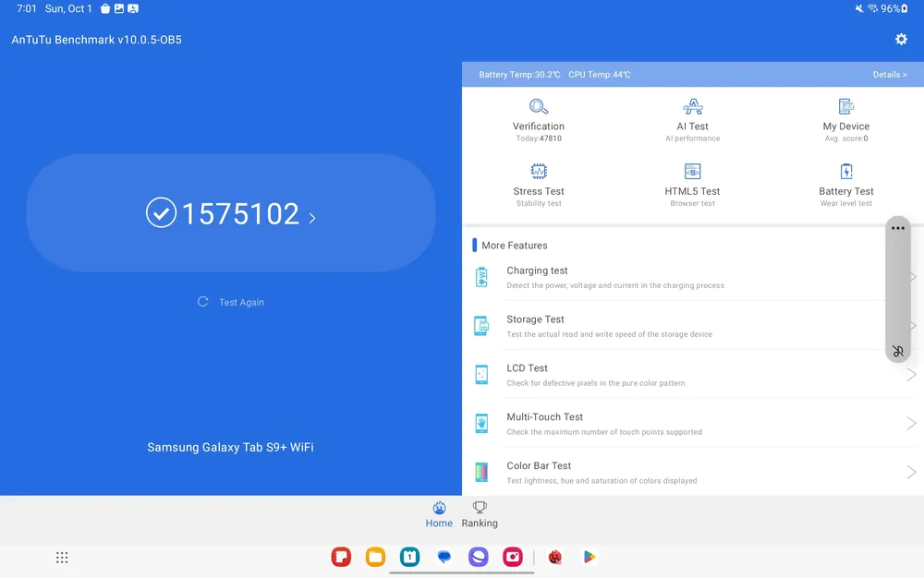Launch the Calendar app from the taskbar
Image resolution: width=924 pixels, height=578 pixels.
point(409,557)
